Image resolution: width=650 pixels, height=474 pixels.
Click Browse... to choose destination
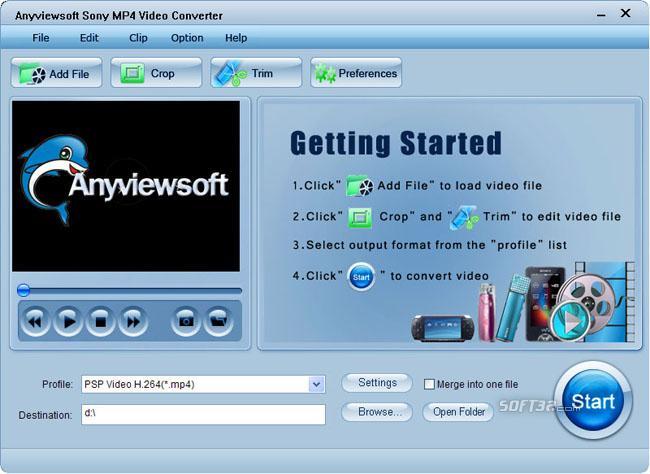tap(377, 412)
